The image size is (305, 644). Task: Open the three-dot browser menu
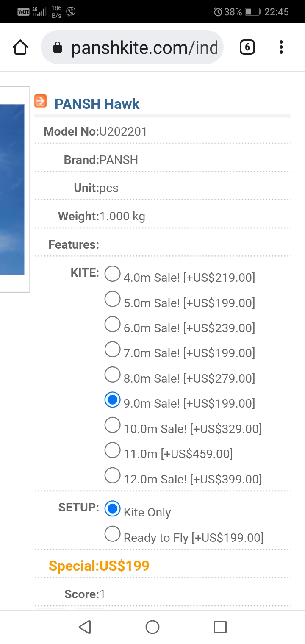tap(281, 47)
